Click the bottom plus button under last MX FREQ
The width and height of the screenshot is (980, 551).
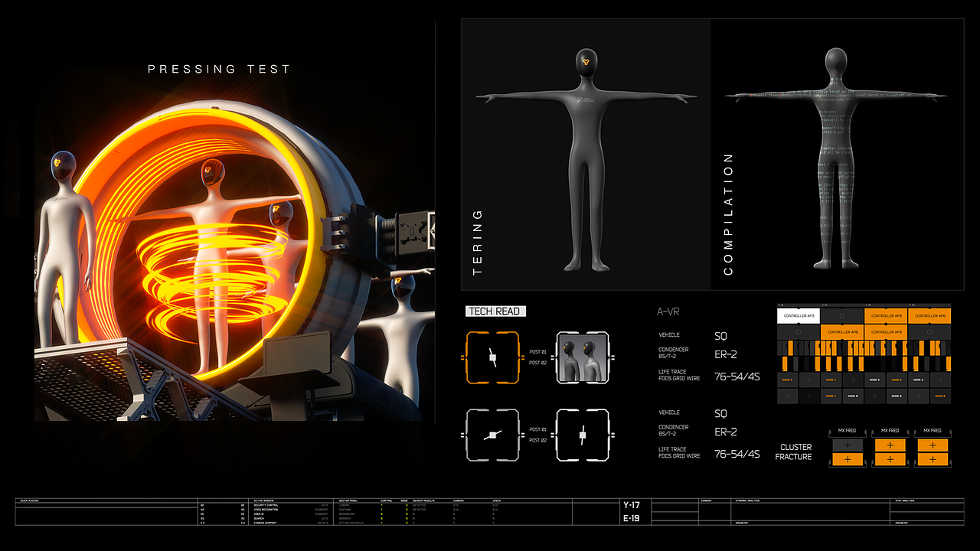click(933, 459)
